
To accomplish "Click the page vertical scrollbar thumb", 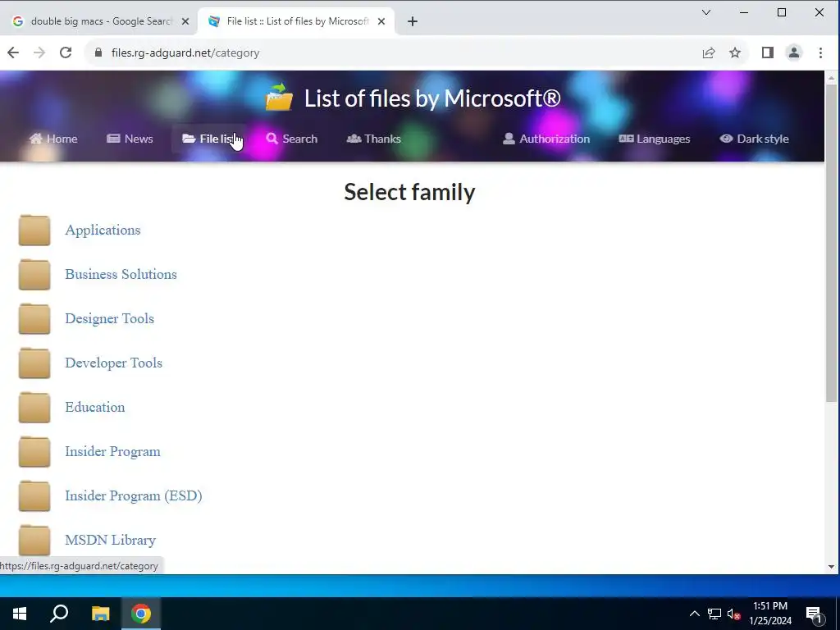I will (x=832, y=244).
